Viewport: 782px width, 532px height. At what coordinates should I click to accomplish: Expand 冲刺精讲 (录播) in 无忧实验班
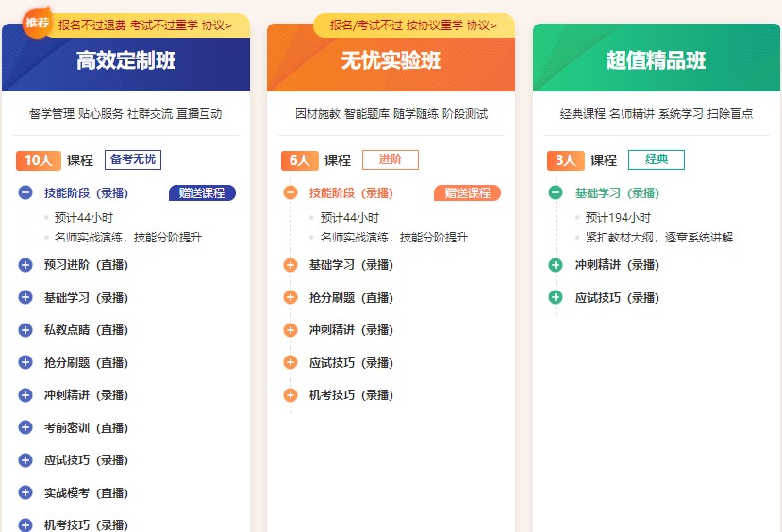point(291,329)
